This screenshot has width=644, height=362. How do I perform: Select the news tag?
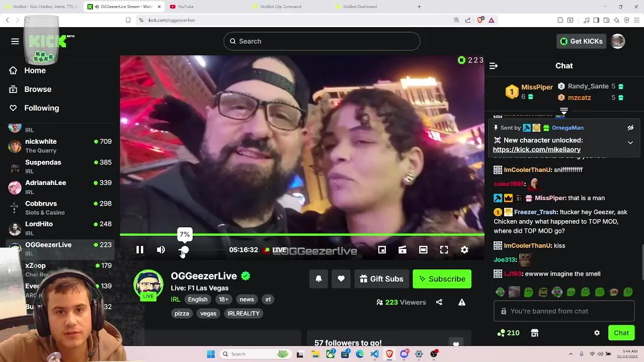[247, 299]
